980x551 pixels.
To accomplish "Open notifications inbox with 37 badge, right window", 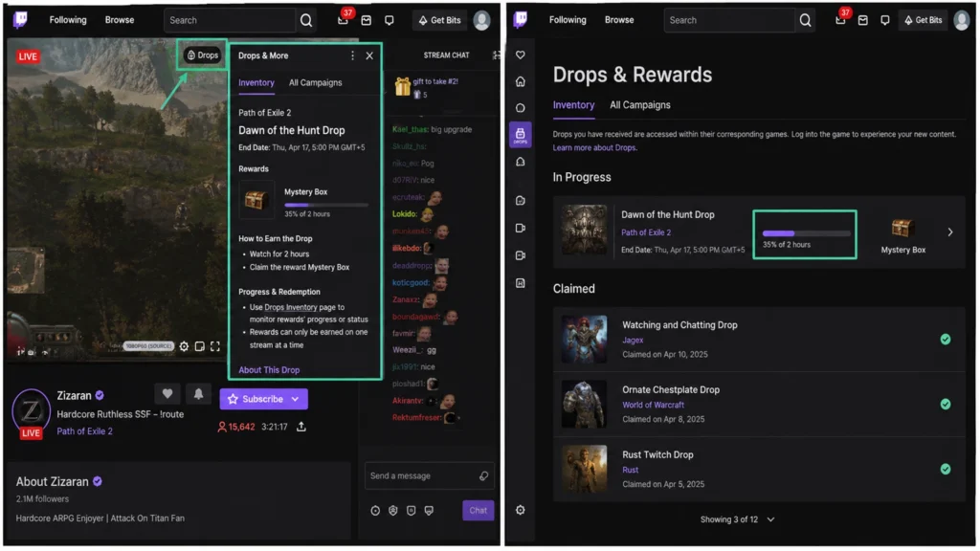I will point(840,20).
